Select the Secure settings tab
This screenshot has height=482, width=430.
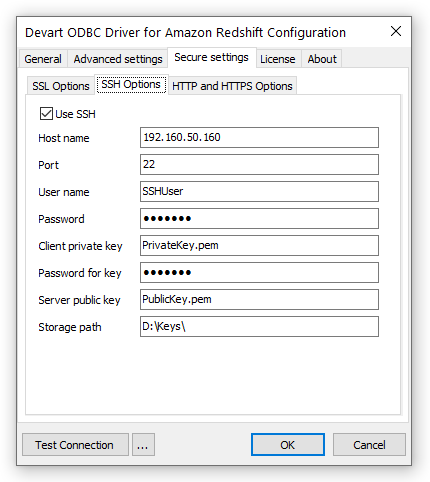click(x=212, y=57)
